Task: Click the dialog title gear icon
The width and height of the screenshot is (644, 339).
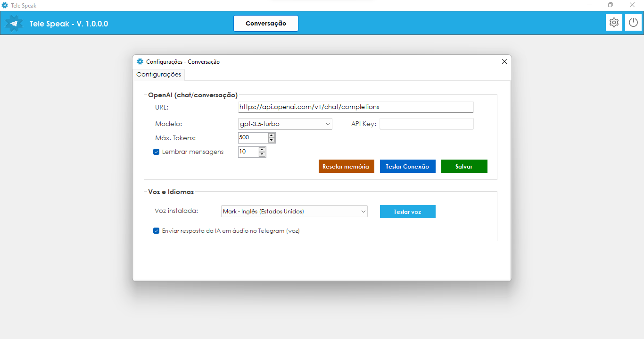Action: tap(140, 61)
